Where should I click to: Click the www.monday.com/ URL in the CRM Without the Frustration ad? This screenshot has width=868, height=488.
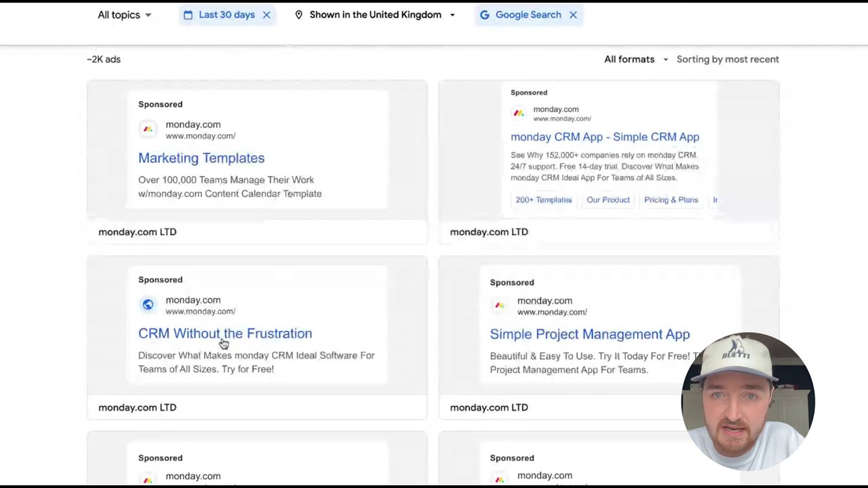coord(201,312)
